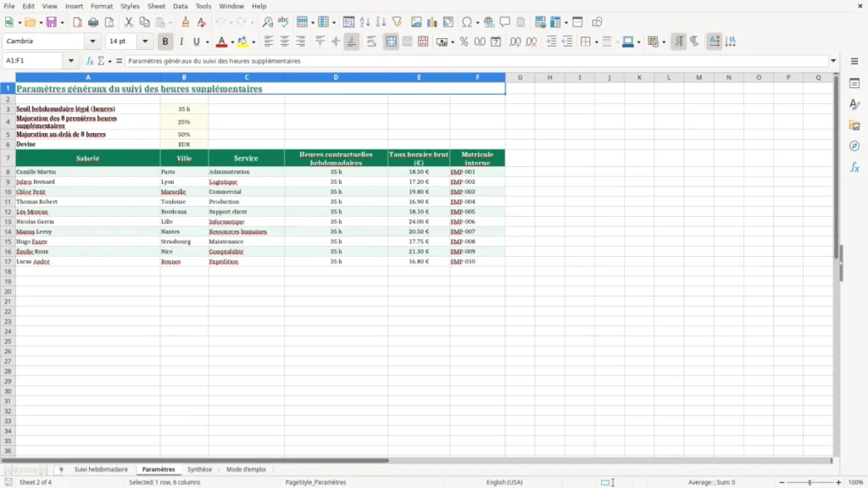
Task: Click the zoom out minus button
Action: coord(782,482)
